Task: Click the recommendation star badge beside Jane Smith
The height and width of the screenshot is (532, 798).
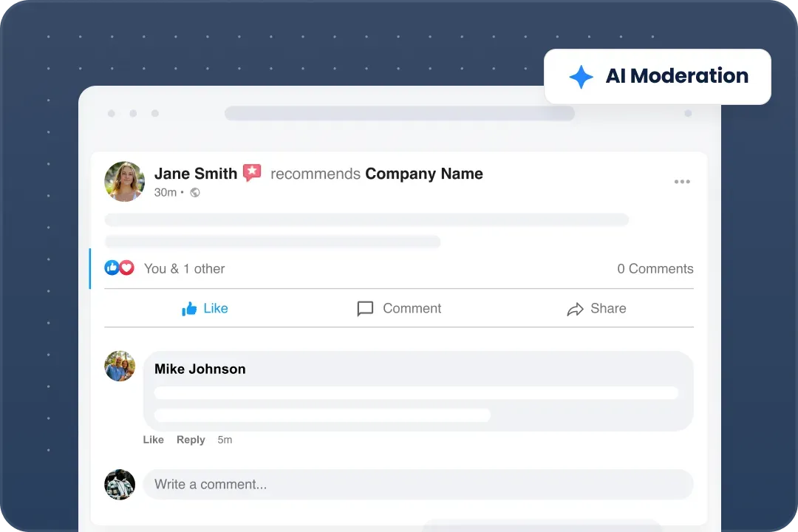Action: (252, 173)
